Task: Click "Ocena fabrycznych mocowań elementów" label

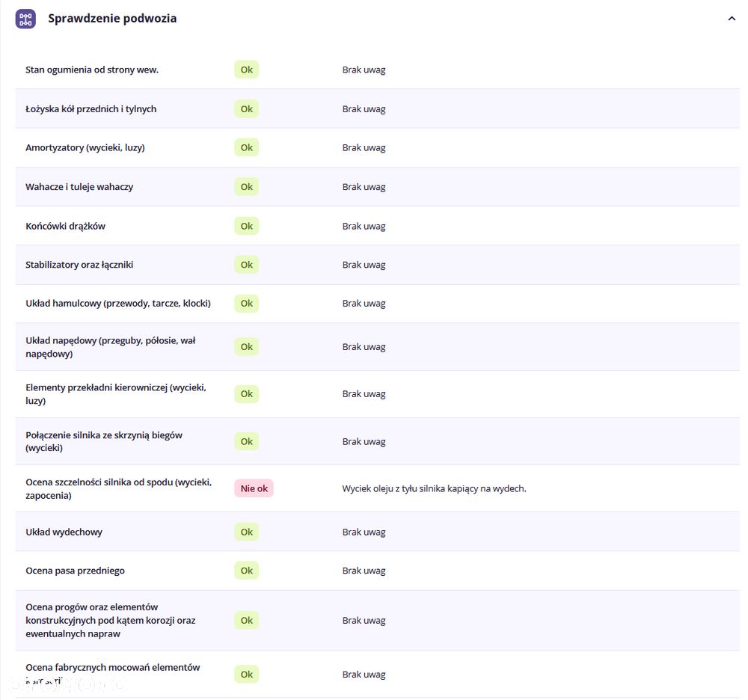Action: [113, 673]
